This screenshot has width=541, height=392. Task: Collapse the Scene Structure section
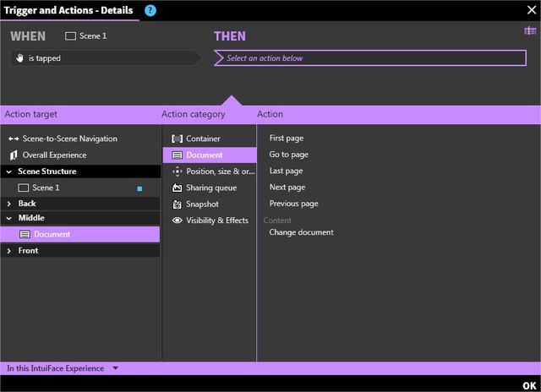tap(9, 171)
